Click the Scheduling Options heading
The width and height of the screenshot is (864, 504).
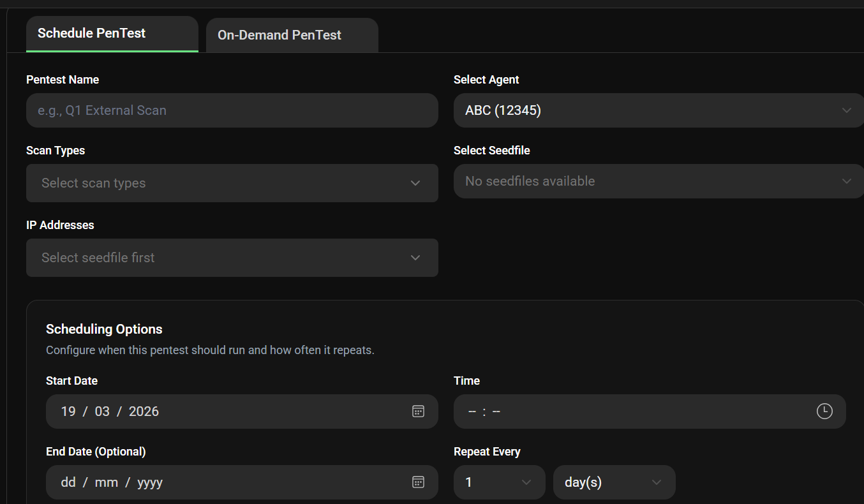[104, 329]
